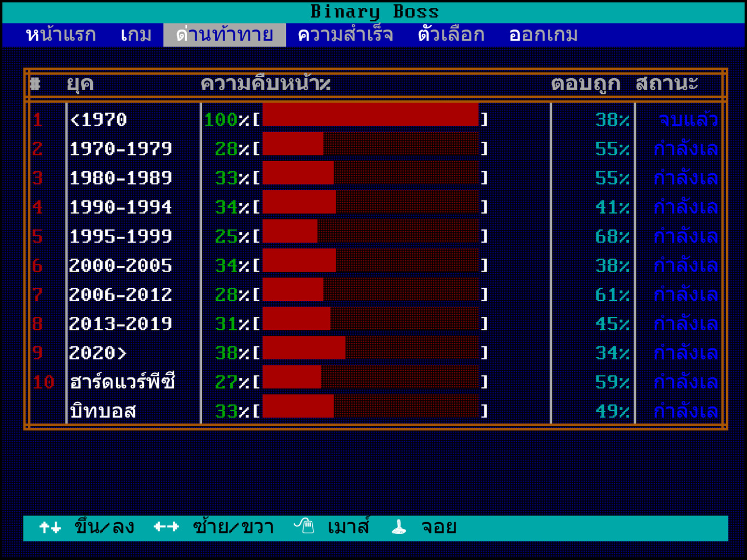Image resolution: width=747 pixels, height=560 pixels.
Task: Click the mouse icon in the bottom bar
Action: coord(305,527)
